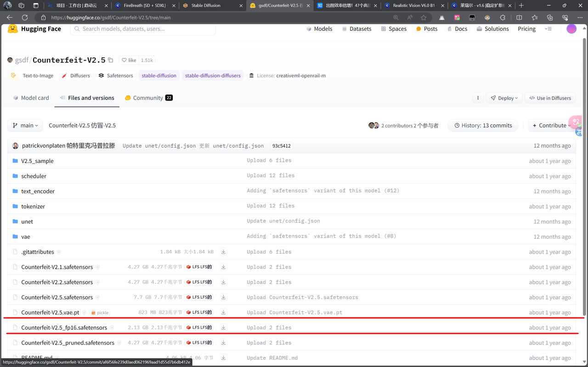Open History: 13 commits
Screen dimensions: 588x367
(483, 125)
